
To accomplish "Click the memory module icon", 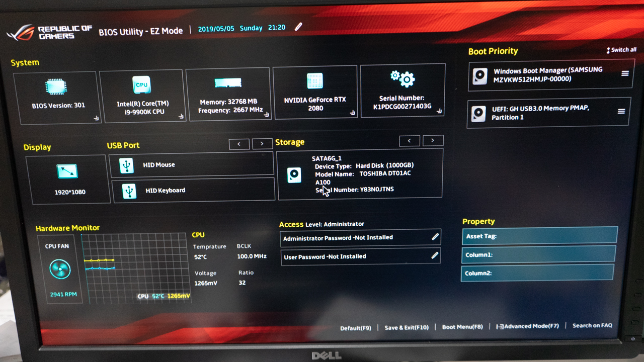I will click(228, 83).
